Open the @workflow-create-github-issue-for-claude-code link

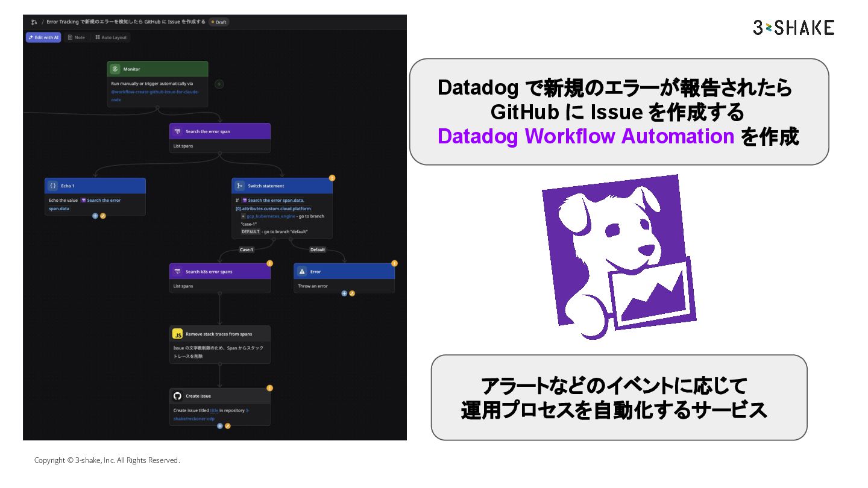[x=155, y=96]
